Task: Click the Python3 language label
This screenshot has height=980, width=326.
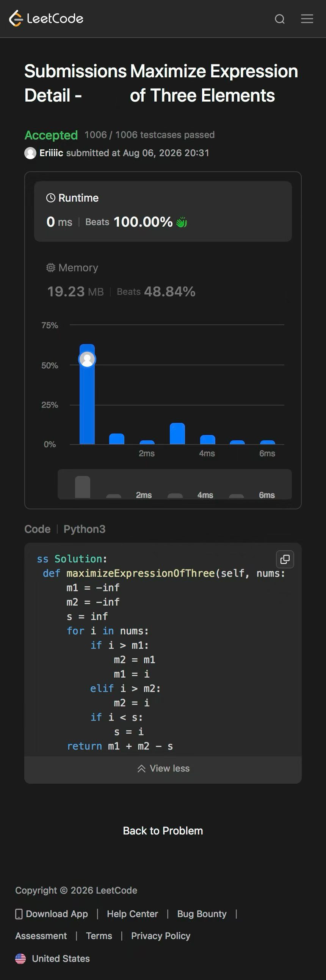Action: (85, 529)
